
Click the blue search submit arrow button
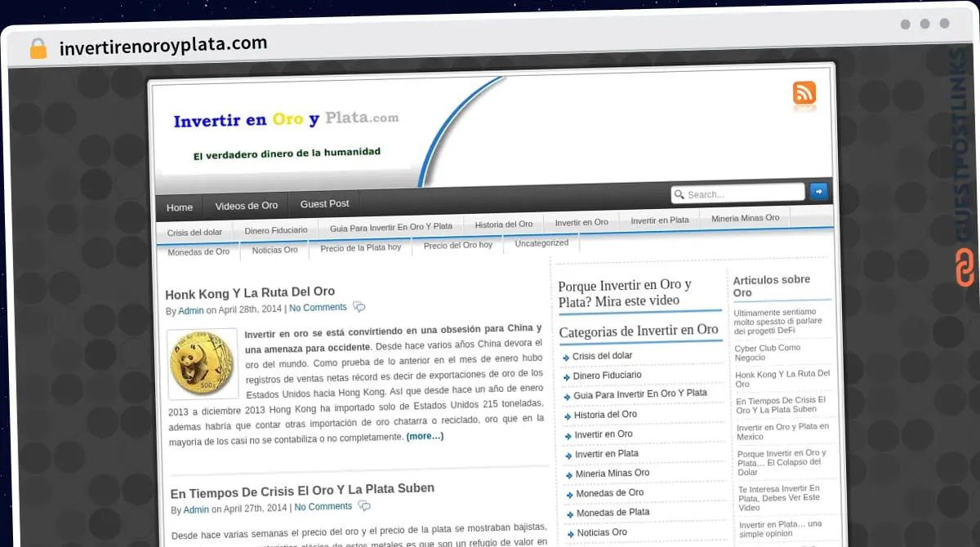pos(818,191)
